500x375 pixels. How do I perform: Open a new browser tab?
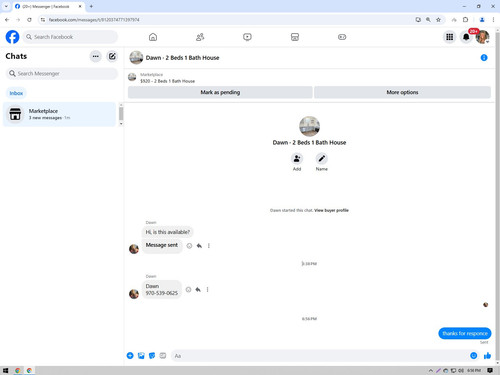tap(91, 6)
